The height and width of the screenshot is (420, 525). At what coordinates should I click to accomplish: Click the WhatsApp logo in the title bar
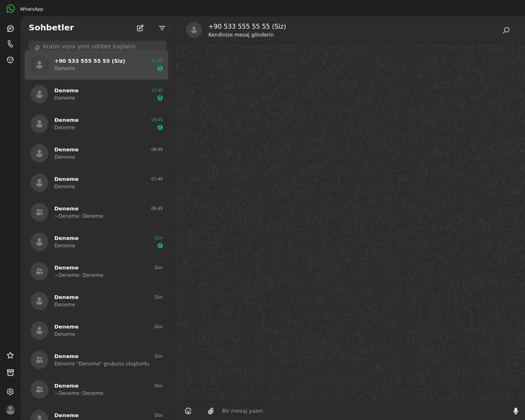coord(11,9)
